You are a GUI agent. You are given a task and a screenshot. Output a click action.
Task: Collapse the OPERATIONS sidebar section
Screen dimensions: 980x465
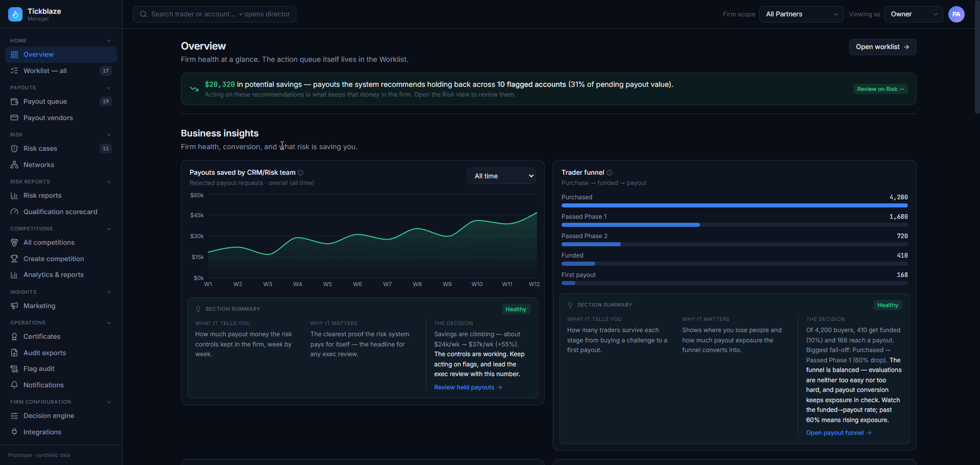108,323
